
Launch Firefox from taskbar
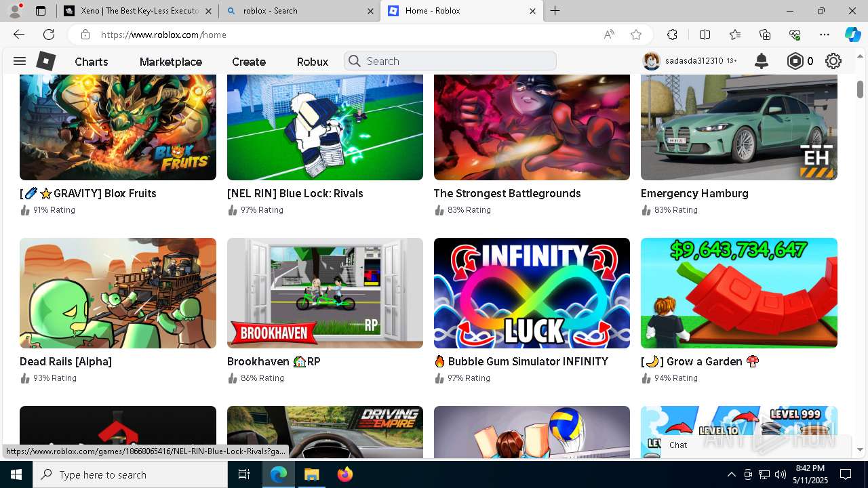pos(344,474)
